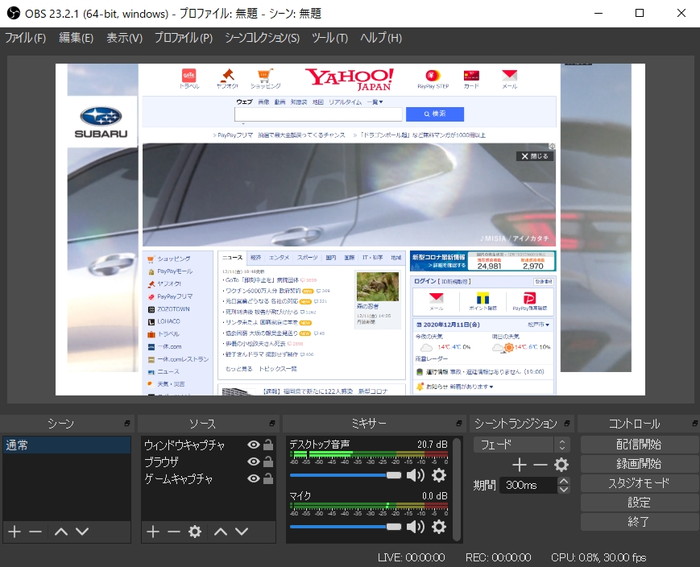Remove scene transition minus icon
This screenshot has height=567, width=700.
pos(540,465)
